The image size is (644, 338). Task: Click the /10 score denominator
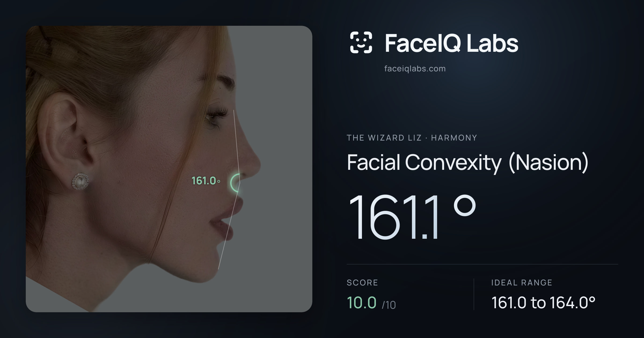coord(389,305)
